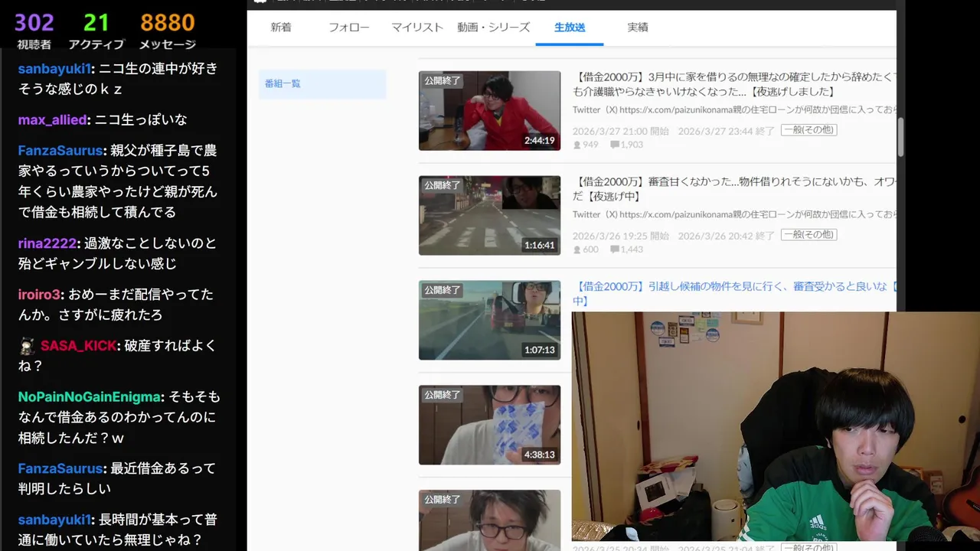Screen dimensions: 980x551
Task: Click the 公開終了 badge on 4:38:13 thumbnail
Action: point(443,395)
